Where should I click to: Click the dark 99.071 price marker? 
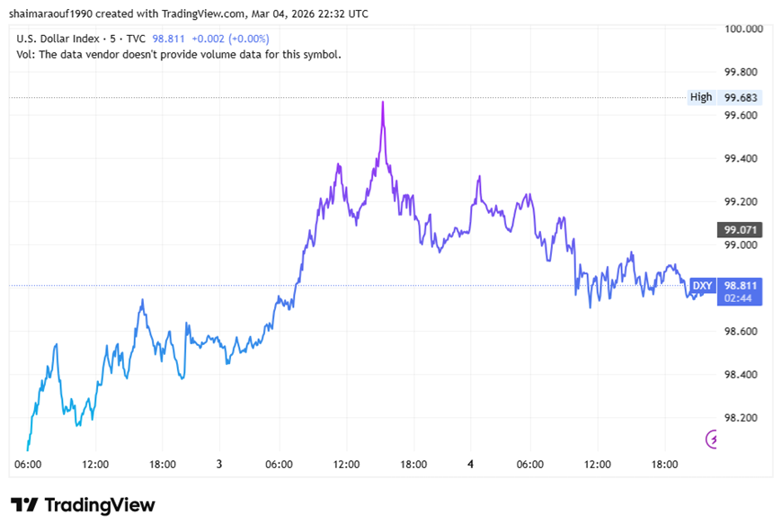click(x=742, y=229)
